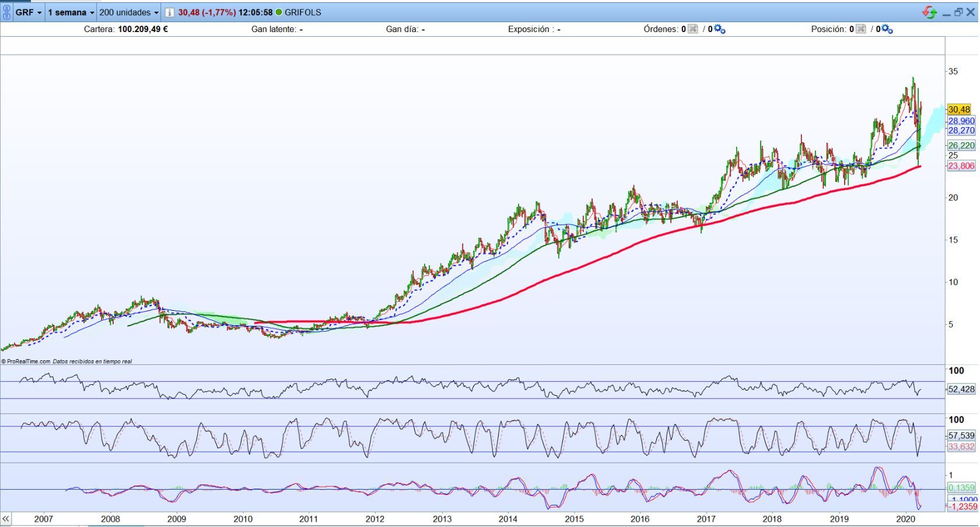This screenshot has width=980, height=527.
Task: Click the stochastic value label 57,539
Action: [x=961, y=435]
